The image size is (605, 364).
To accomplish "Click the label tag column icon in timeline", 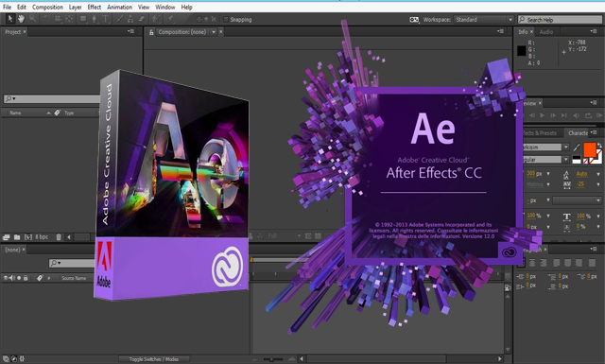I will click(x=40, y=278).
